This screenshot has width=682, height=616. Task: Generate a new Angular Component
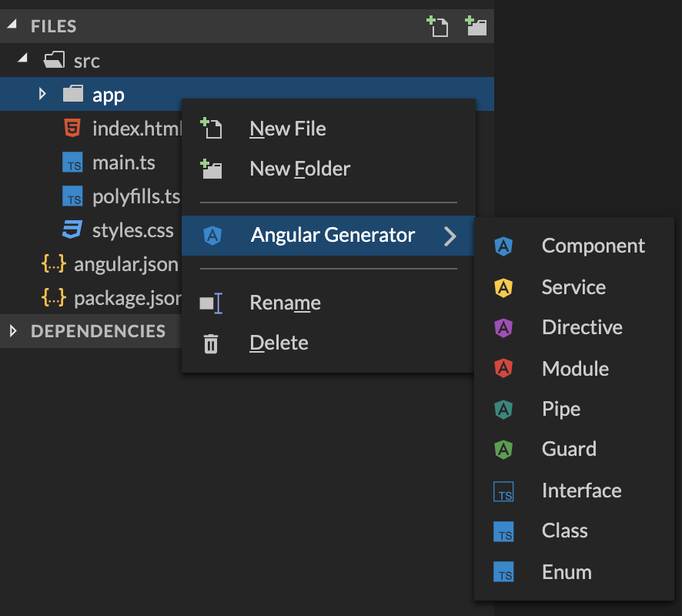(x=574, y=246)
